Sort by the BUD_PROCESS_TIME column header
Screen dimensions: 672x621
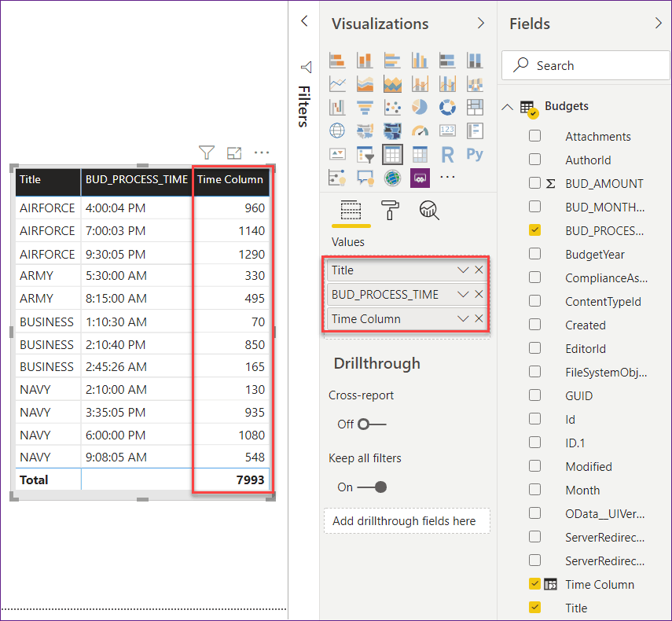136,182
